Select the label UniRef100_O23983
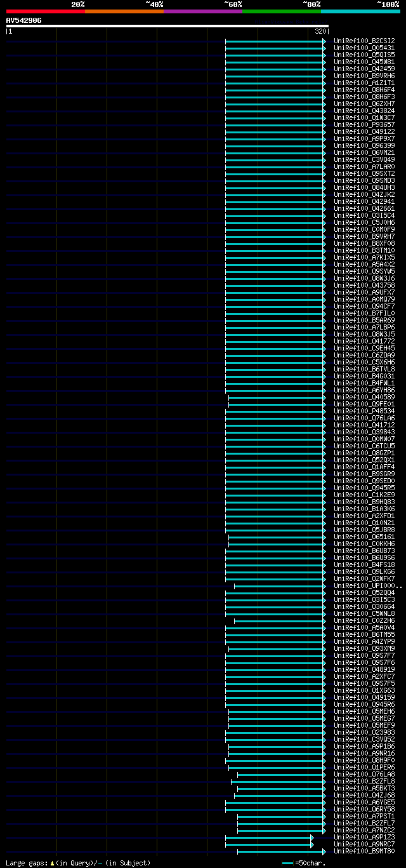This screenshot has height=868, width=406. [x=364, y=732]
